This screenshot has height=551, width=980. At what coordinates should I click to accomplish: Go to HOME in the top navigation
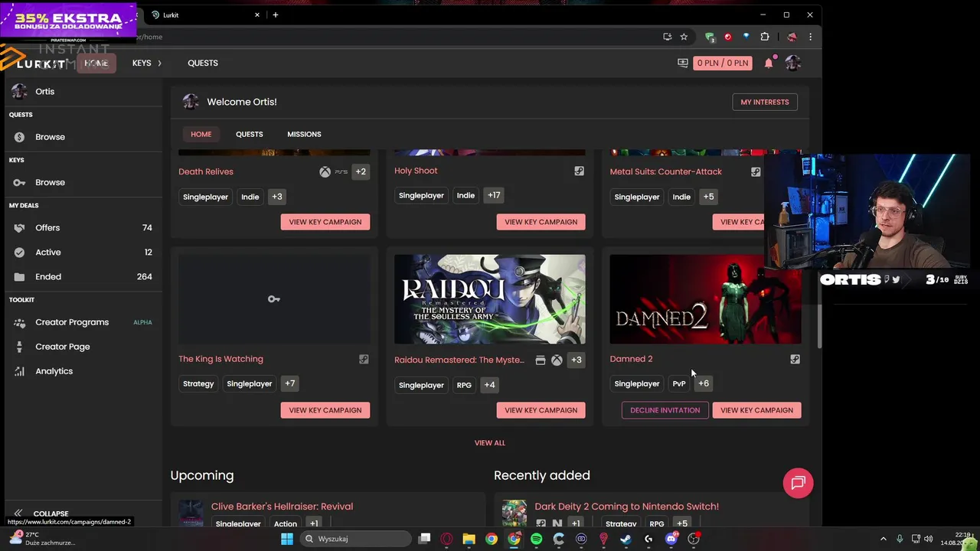96,63
